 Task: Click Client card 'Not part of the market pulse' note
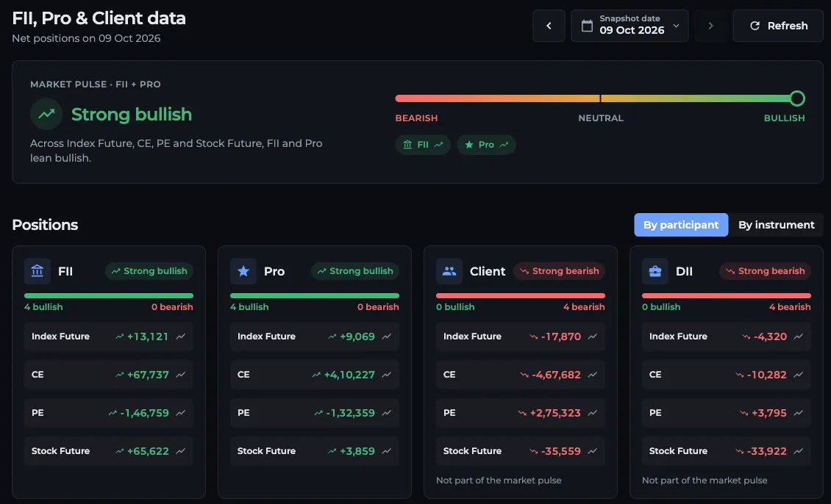point(499,480)
